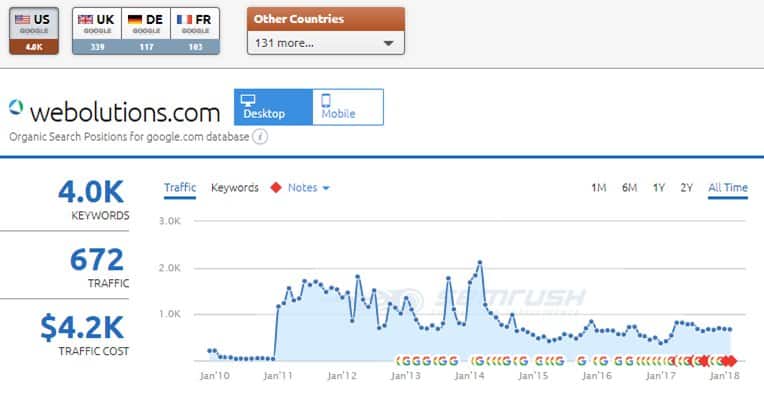
Task: Switch to the DE Google database
Action: coord(146,31)
